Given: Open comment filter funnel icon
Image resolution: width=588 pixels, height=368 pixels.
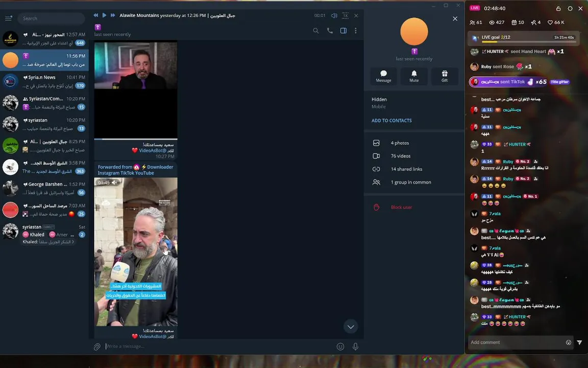Looking at the screenshot, I should click(579, 342).
